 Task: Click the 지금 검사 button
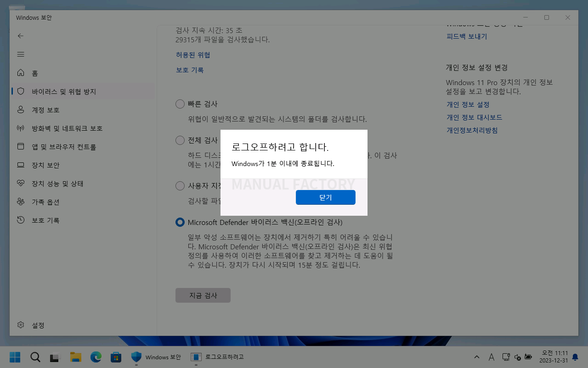[203, 295]
